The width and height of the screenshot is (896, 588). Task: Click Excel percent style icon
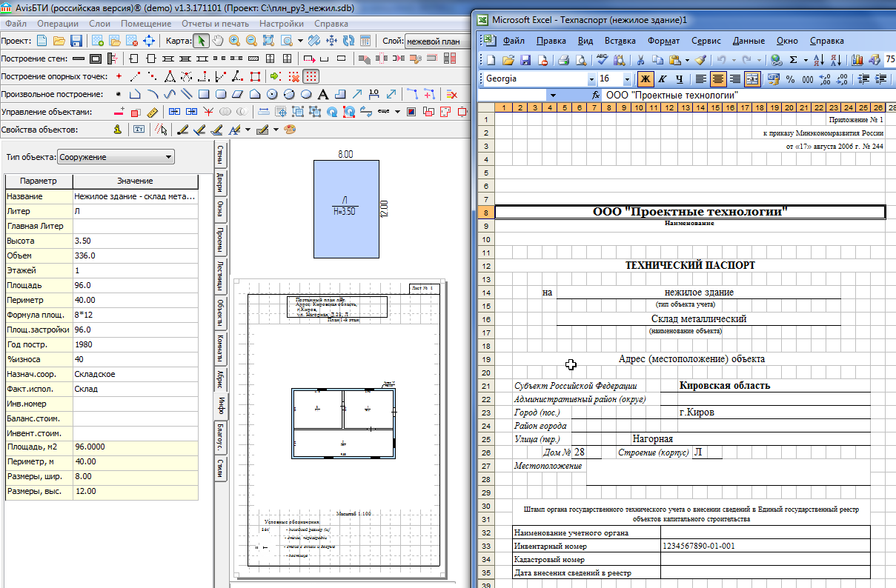790,78
